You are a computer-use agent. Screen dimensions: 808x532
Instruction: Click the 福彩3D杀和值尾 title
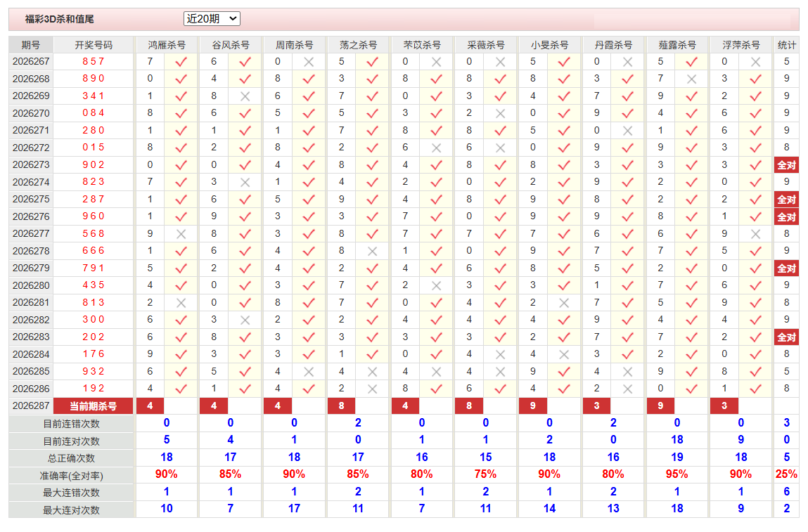pyautogui.click(x=59, y=19)
